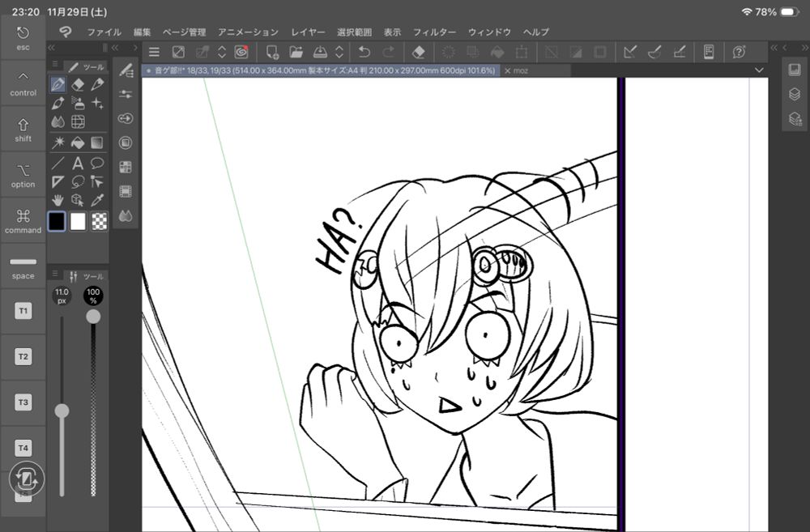Toggle the canvas fit-to-screen icon in command bar
Viewport: 810px width, 532px height.
[178, 52]
